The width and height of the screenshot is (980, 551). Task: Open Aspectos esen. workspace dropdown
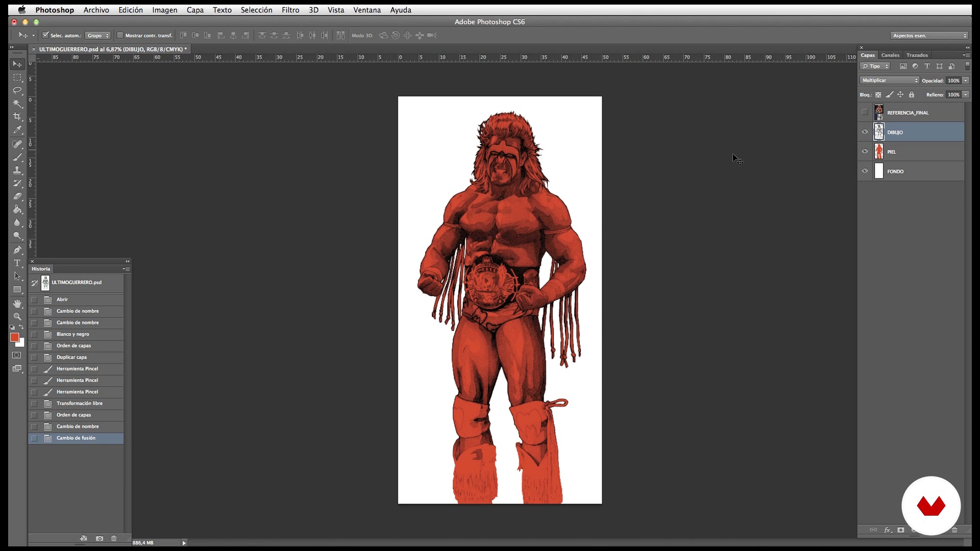(x=929, y=35)
